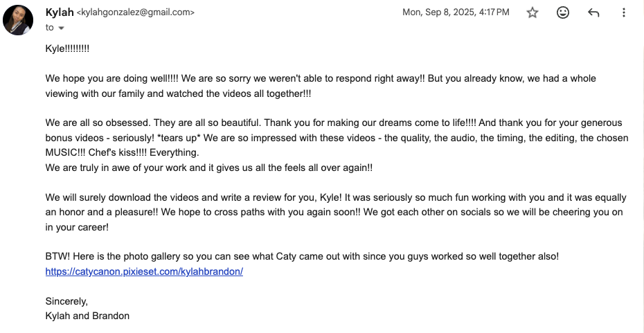Click the Mon, Sep 8, 2025 timestamp
This screenshot has width=644, height=333.
[456, 12]
